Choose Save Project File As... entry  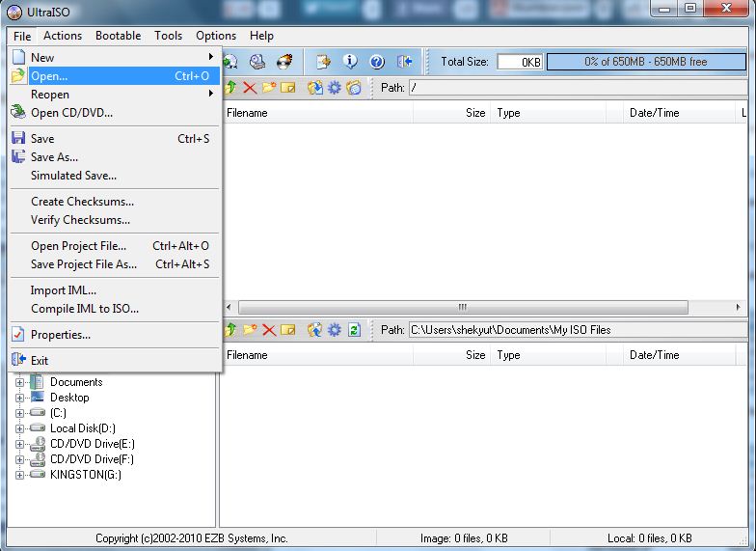tap(115, 264)
